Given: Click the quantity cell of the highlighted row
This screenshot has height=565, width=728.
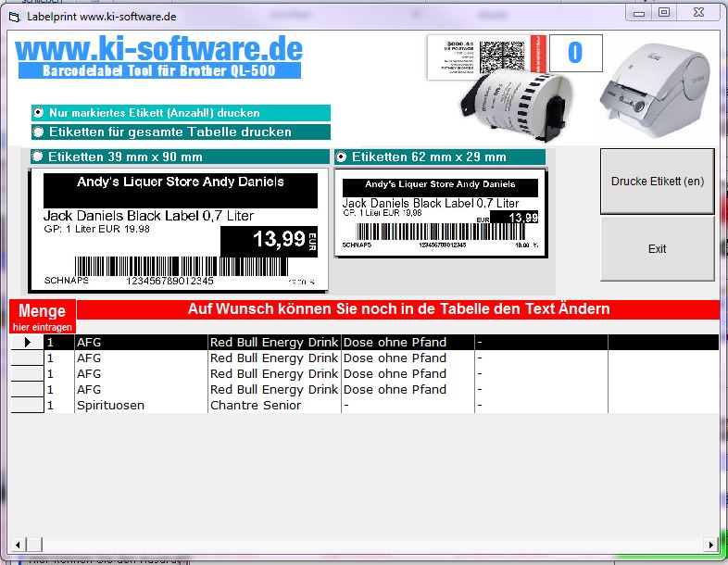Looking at the screenshot, I should 59,342.
